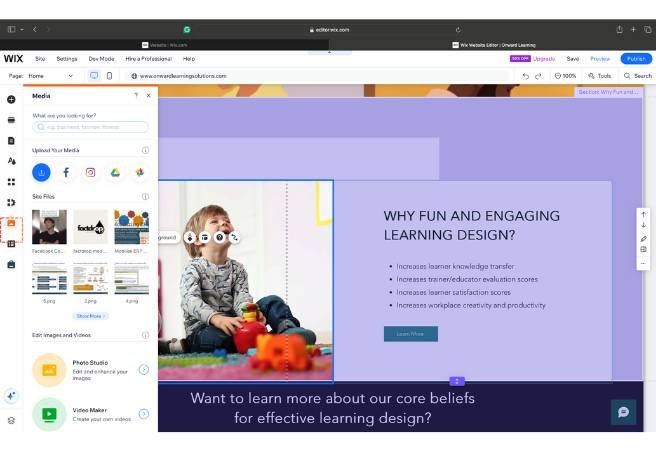Screen dimensions: 656x451
Task: Click the blue upload media button
Action: click(41, 172)
